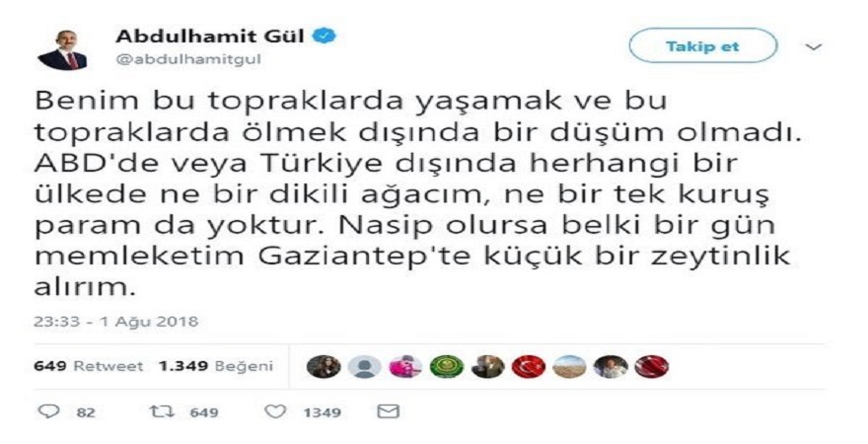Click the envelope direct message icon

(x=388, y=411)
